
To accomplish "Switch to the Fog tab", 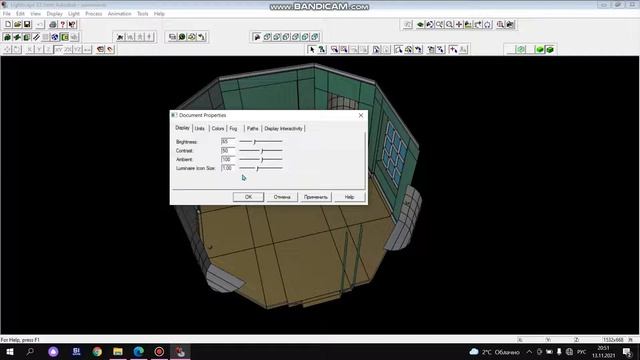I will point(233,129).
